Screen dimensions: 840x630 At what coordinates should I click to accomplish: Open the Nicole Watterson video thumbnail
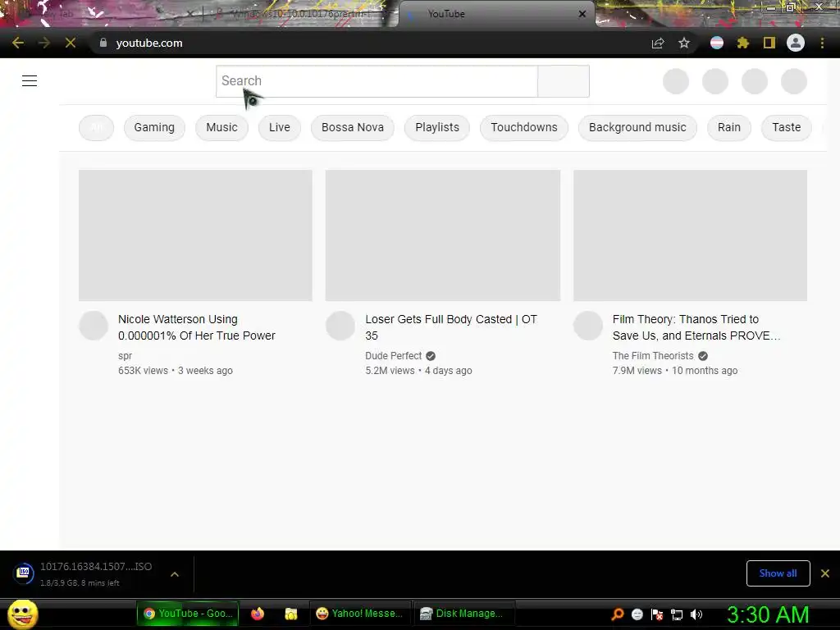[195, 235]
